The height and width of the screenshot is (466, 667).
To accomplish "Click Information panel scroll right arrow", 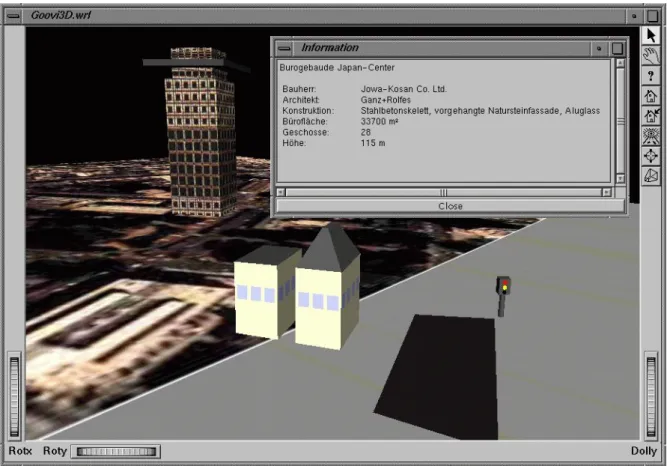I will [x=607, y=192].
